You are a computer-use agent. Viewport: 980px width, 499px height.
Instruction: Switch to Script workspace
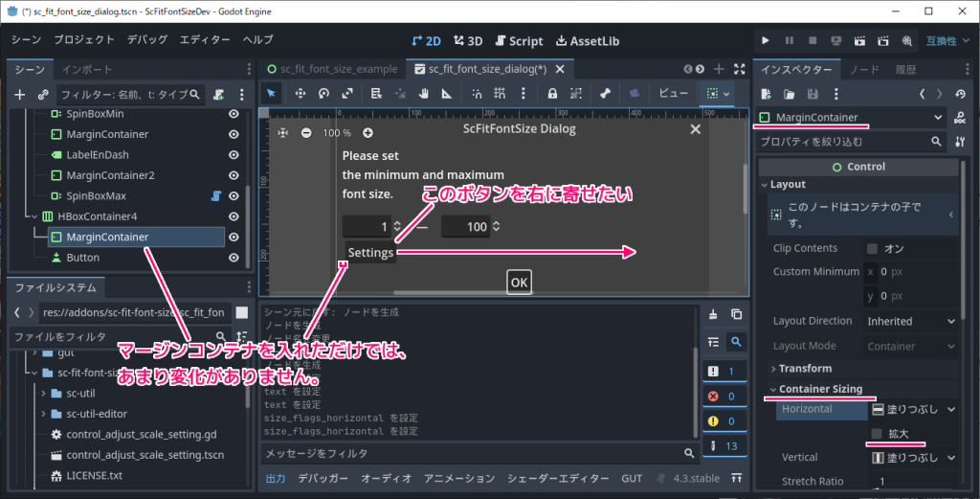coord(520,40)
